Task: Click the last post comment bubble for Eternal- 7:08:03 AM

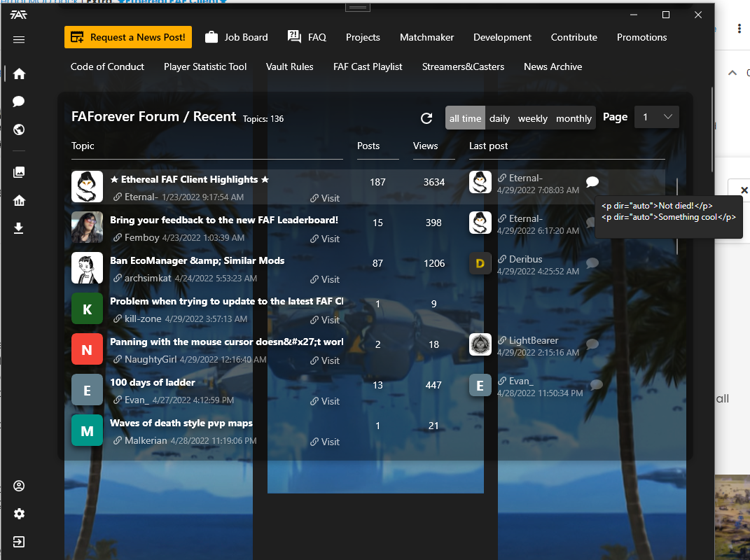Action: pyautogui.click(x=592, y=182)
